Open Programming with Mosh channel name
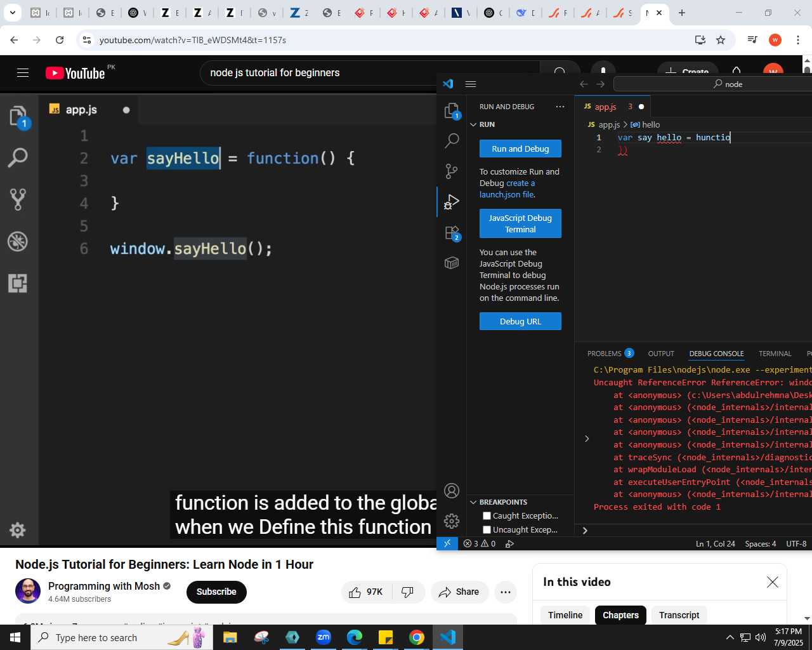 coord(104,586)
